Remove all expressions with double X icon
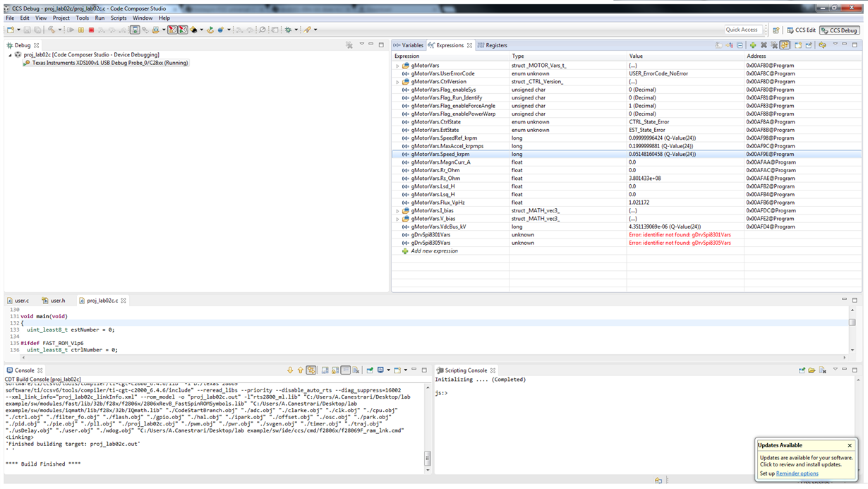The width and height of the screenshot is (868, 489). 774,45
